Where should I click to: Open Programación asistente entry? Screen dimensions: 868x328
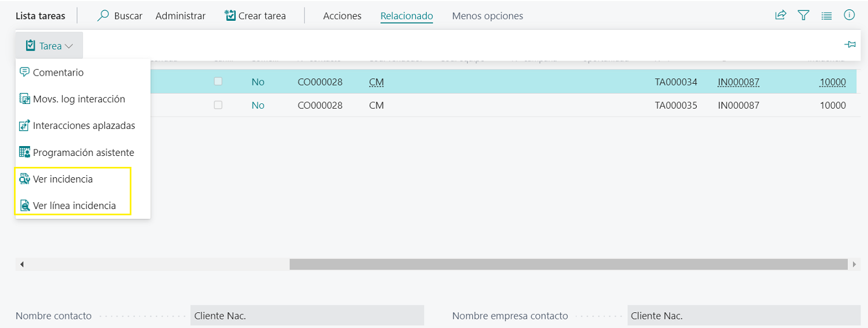[83, 153]
